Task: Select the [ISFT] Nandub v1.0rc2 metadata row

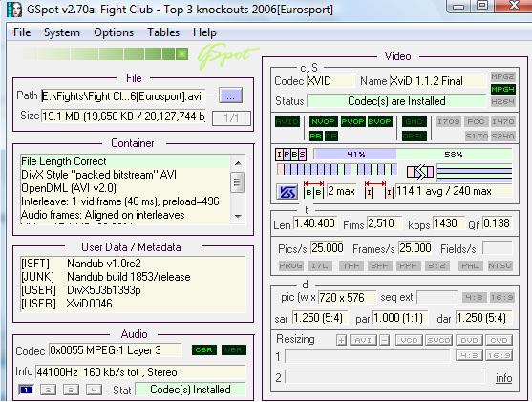Action: [133, 264]
